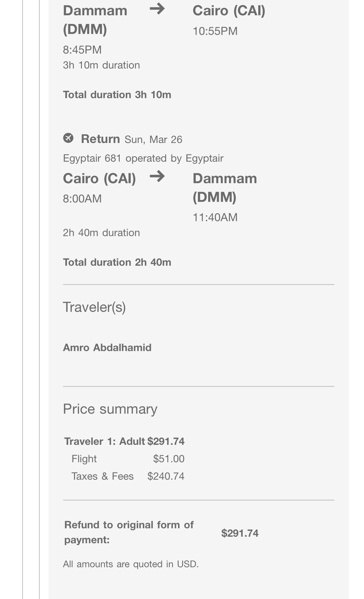The height and width of the screenshot is (599, 364).
Task: Select traveler name Amro Abdalhamid
Action: 107,348
